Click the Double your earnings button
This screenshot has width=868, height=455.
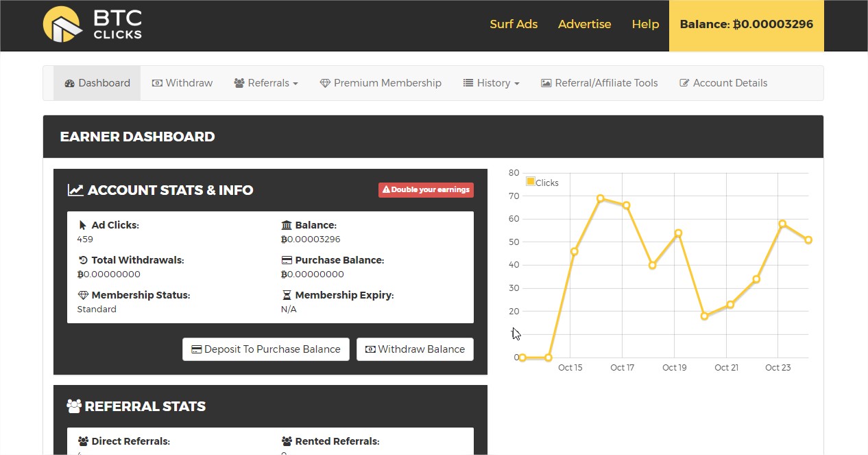pos(426,189)
